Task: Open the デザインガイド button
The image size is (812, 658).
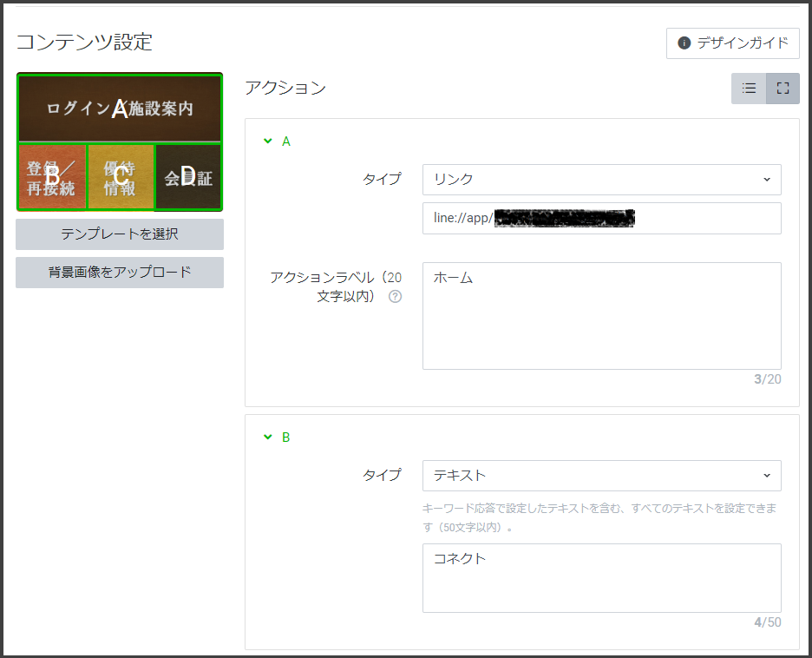Action: pos(733,43)
